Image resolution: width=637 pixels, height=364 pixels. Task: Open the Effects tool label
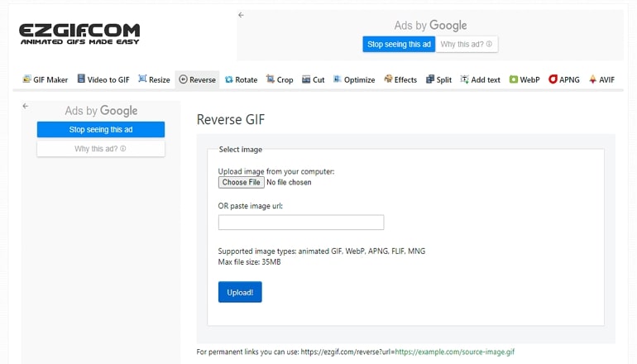405,80
